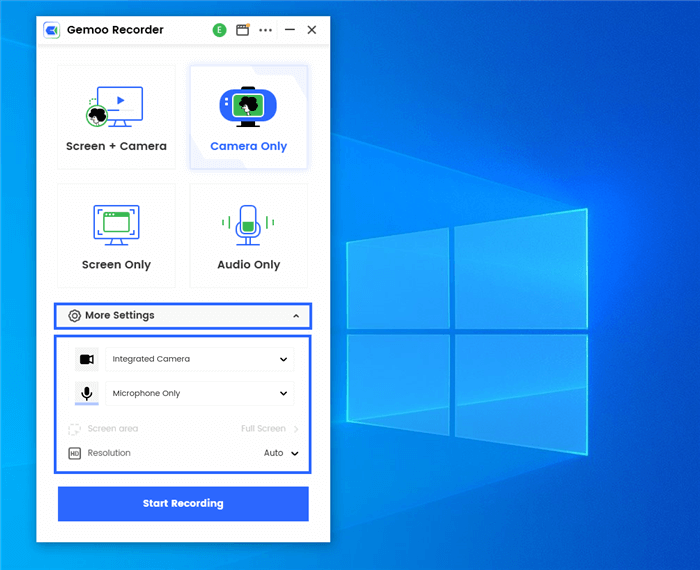
Task: Open the recordings library clapperboard icon
Action: click(x=242, y=30)
